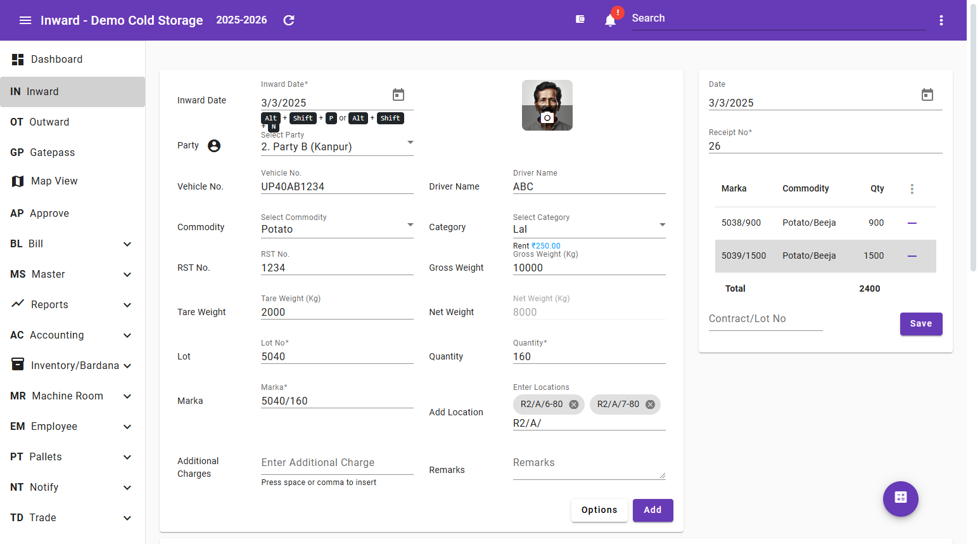Open the top-right three-dot overflow menu
The width and height of the screenshot is (980, 544).
click(941, 20)
